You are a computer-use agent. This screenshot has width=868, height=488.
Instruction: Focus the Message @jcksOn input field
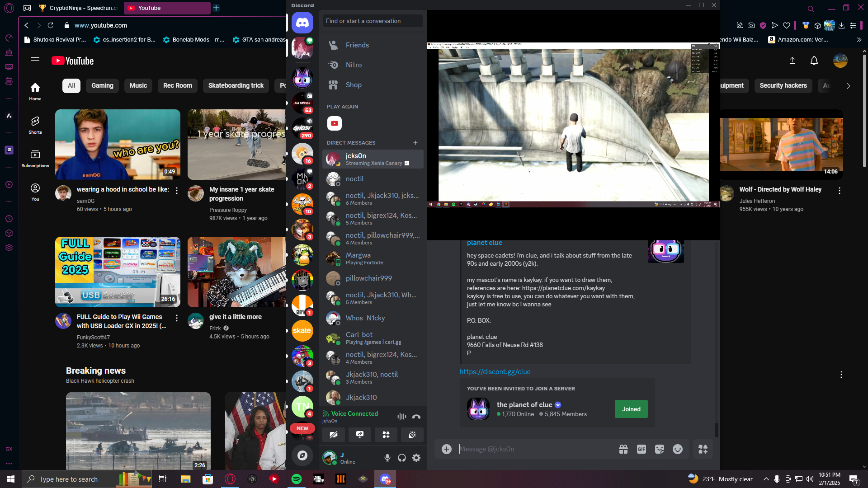pos(533,449)
